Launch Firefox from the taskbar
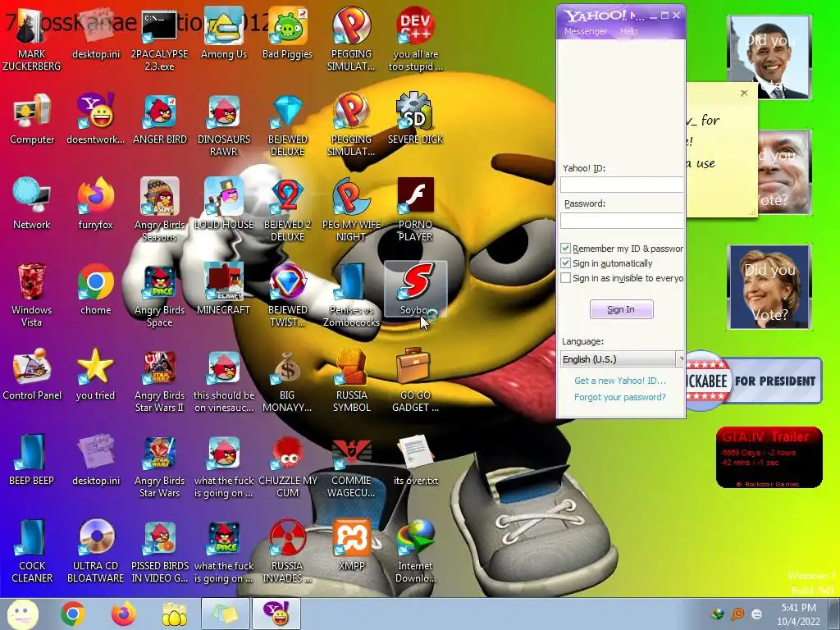This screenshot has width=840, height=630. (x=124, y=614)
